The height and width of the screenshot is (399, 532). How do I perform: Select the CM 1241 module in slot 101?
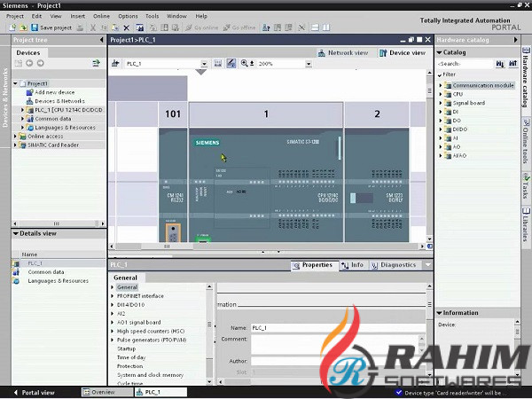click(173, 185)
